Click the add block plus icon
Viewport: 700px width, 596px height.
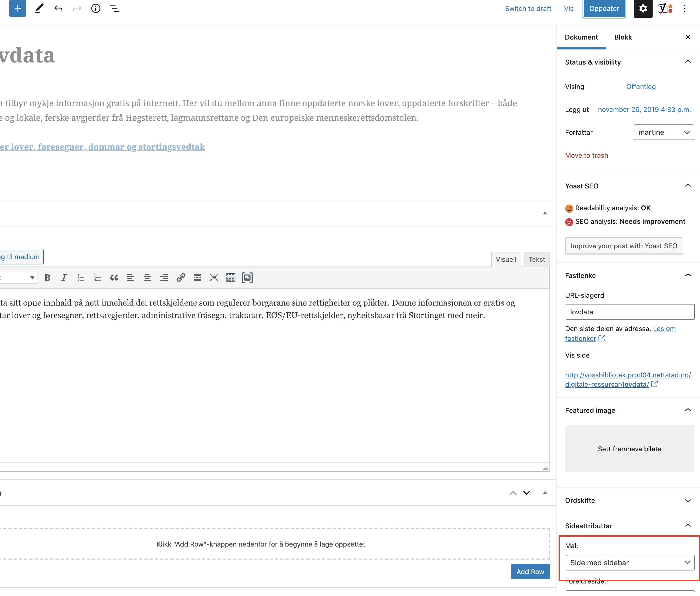tap(17, 8)
